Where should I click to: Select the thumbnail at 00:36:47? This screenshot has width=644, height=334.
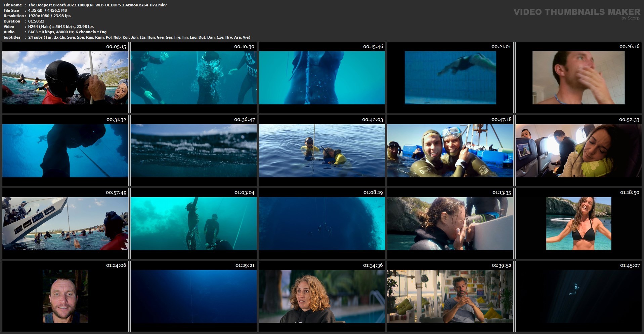pos(194,151)
